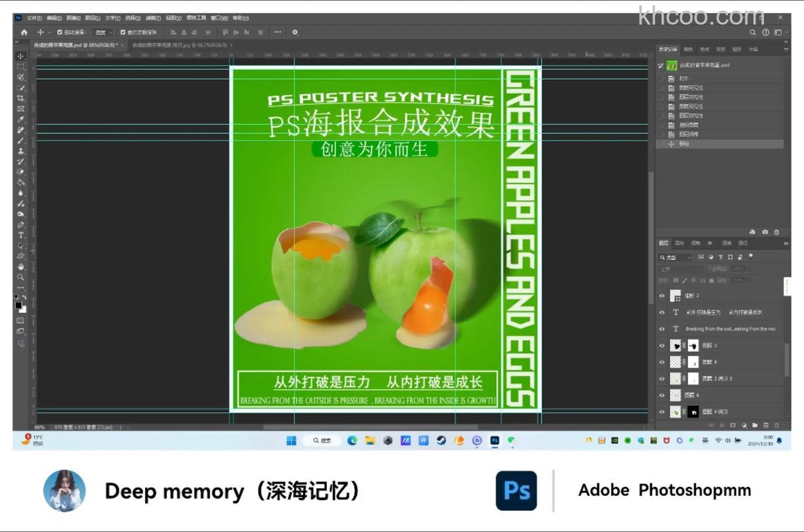Open the 文件 menu
804x532 pixels.
33,18
